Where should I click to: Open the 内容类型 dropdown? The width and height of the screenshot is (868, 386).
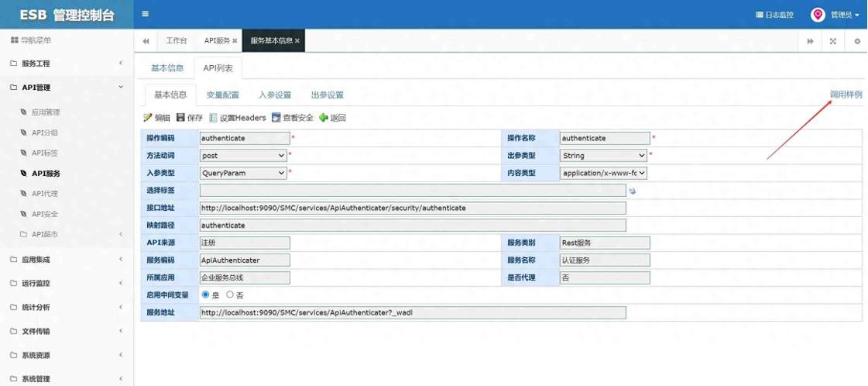pos(603,173)
